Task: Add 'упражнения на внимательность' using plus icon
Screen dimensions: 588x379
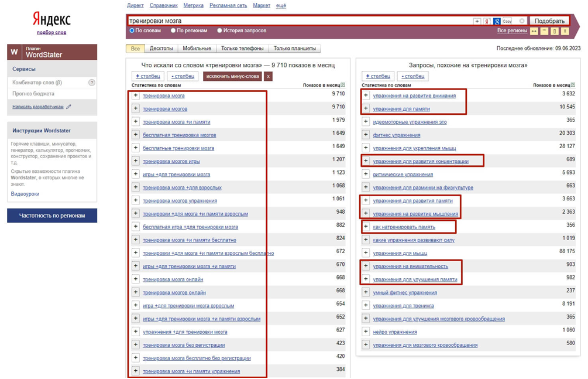Action: pos(366,266)
